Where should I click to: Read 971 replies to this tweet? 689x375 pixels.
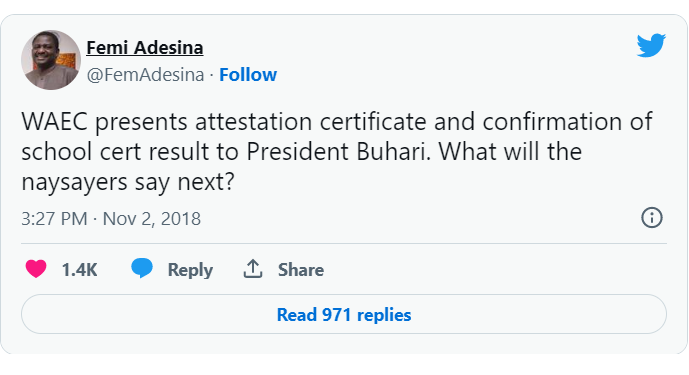344,314
